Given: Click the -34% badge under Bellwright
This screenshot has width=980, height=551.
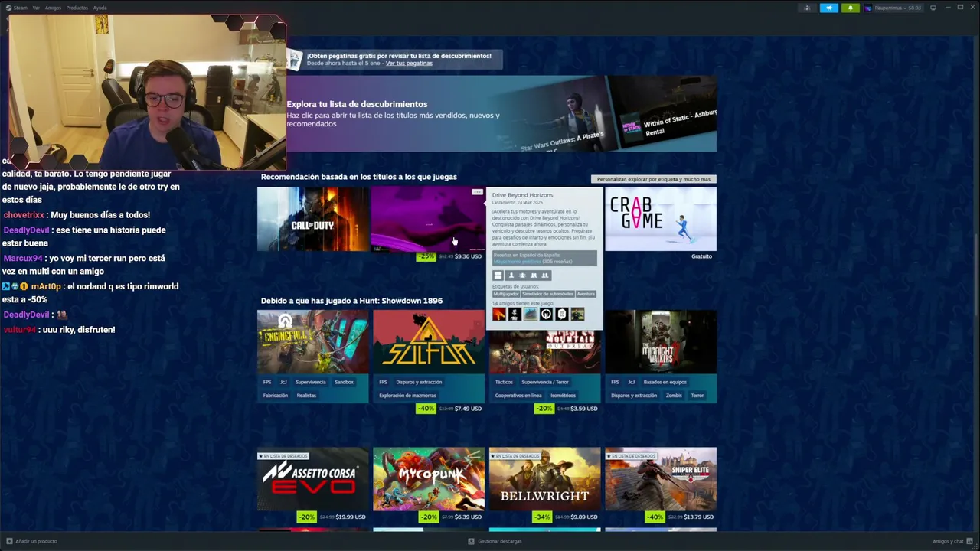Looking at the screenshot, I should tap(542, 517).
